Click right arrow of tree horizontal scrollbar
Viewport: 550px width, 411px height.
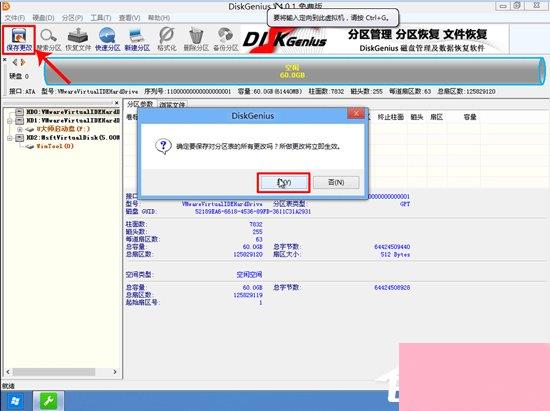pyautogui.click(x=114, y=372)
